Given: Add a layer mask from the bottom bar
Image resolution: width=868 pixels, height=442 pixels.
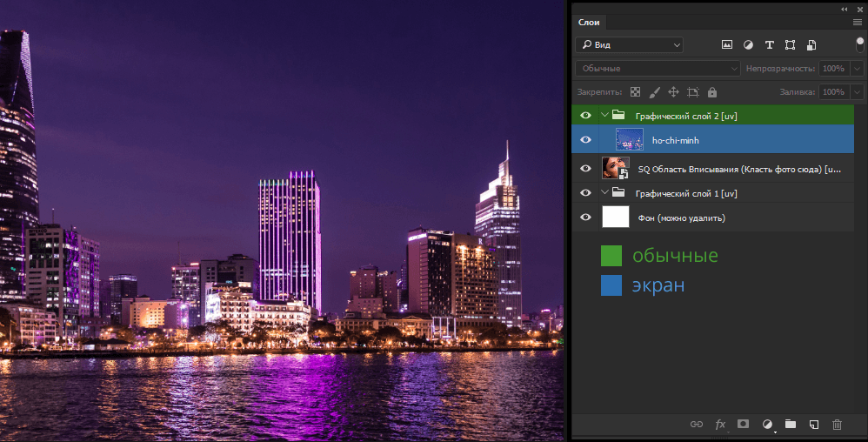Looking at the screenshot, I should point(744,424).
